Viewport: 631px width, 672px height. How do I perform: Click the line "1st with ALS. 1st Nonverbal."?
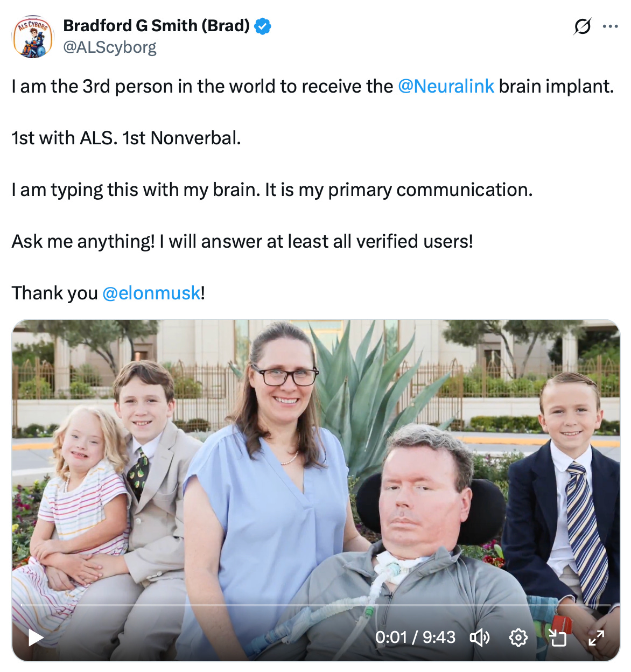pyautogui.click(x=127, y=138)
